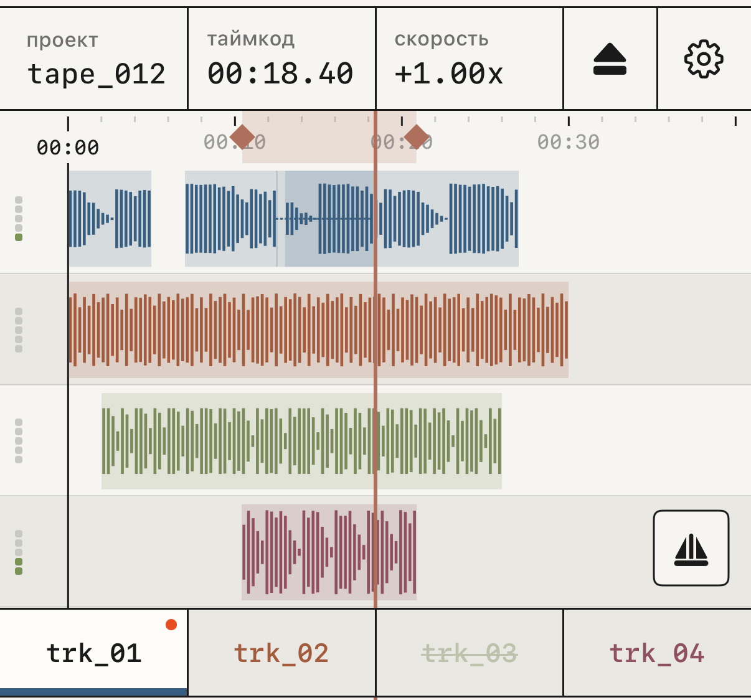The image size is (751, 700).
Task: Select the purple audio clip on track four
Action: pos(329,552)
